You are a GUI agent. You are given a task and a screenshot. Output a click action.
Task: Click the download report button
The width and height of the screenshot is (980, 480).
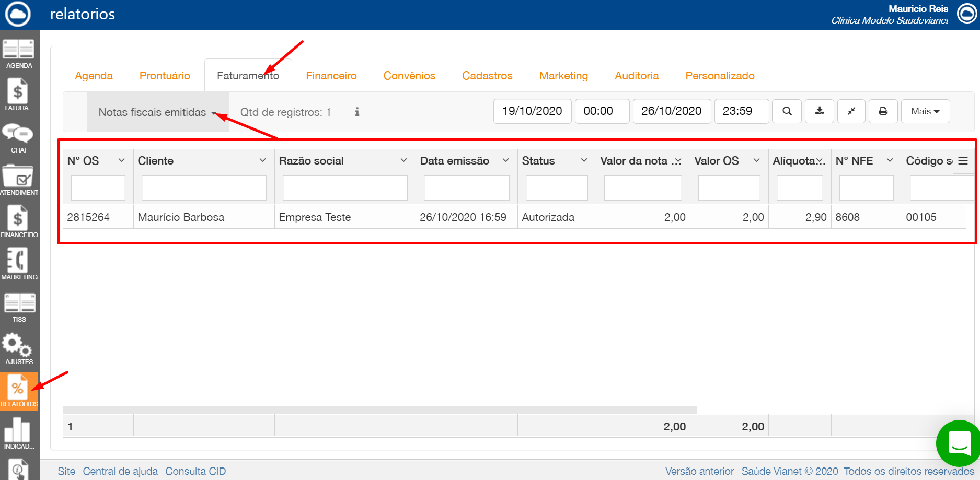(820, 111)
